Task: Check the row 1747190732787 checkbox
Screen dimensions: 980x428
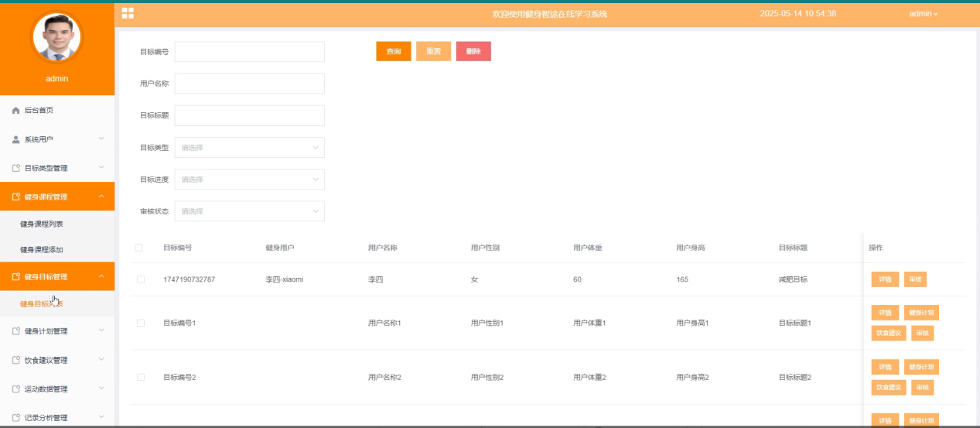Action: pos(141,279)
